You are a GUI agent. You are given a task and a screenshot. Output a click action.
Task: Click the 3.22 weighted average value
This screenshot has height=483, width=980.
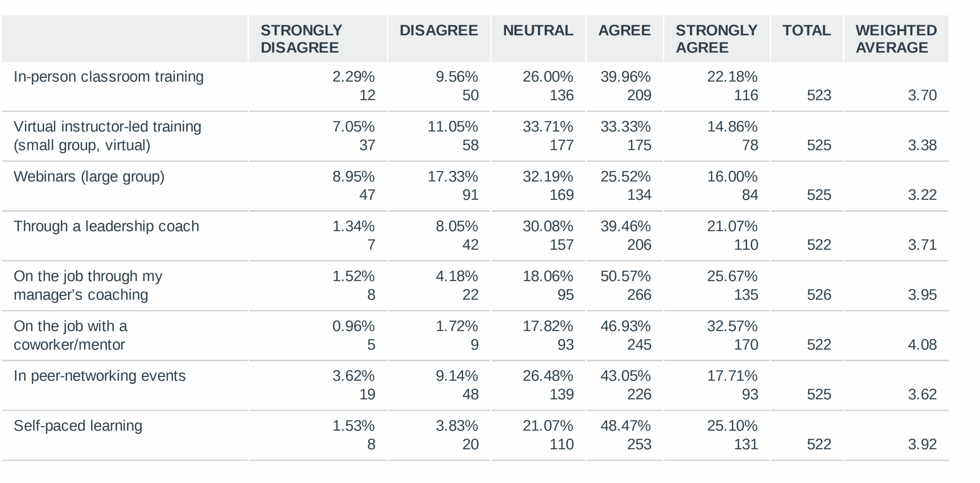(922, 195)
